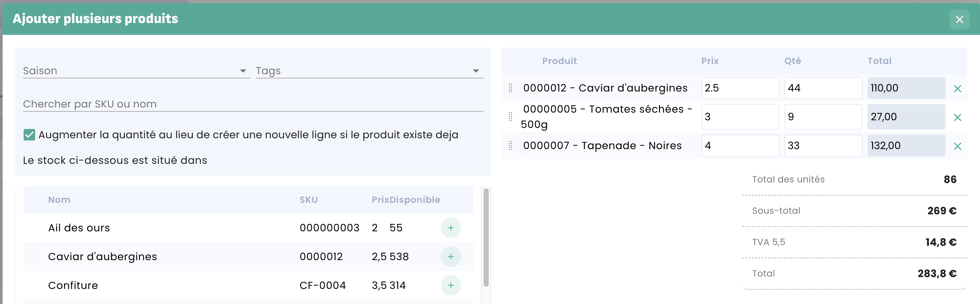This screenshot has height=304, width=980.
Task: Click the product list scrollbar
Action: click(x=486, y=237)
